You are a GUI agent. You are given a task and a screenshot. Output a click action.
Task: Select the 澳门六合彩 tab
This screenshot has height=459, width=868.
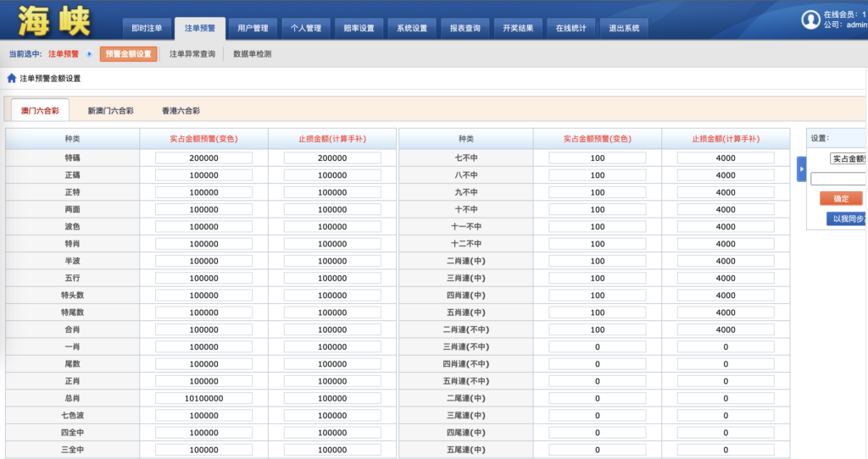(x=40, y=111)
